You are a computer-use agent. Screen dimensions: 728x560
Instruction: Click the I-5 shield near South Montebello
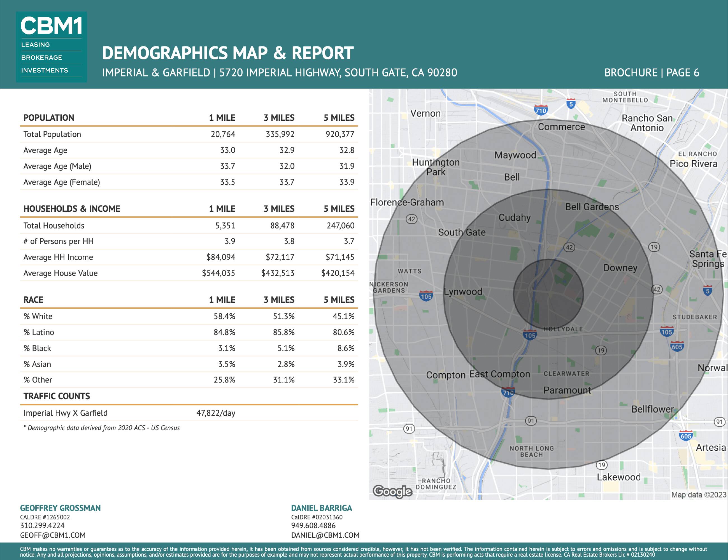coord(571,104)
